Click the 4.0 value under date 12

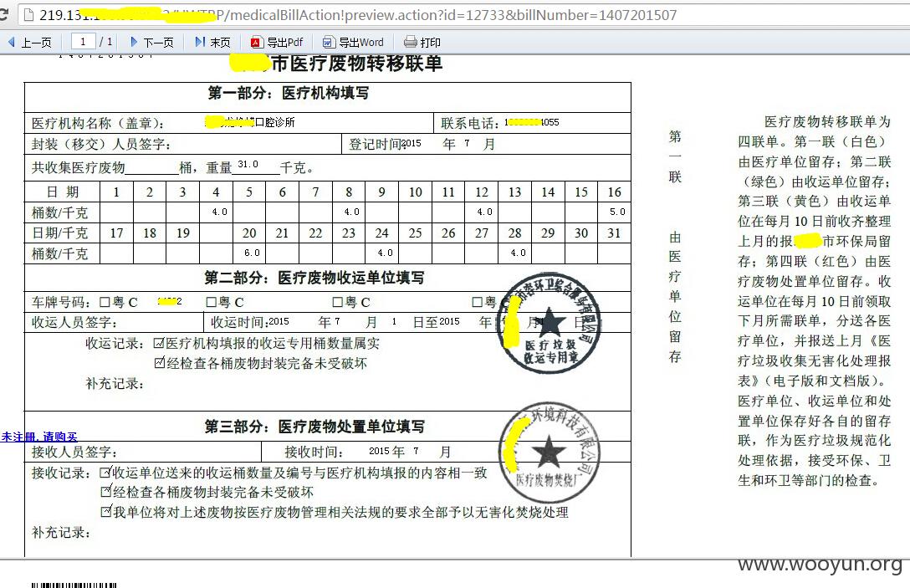484,212
